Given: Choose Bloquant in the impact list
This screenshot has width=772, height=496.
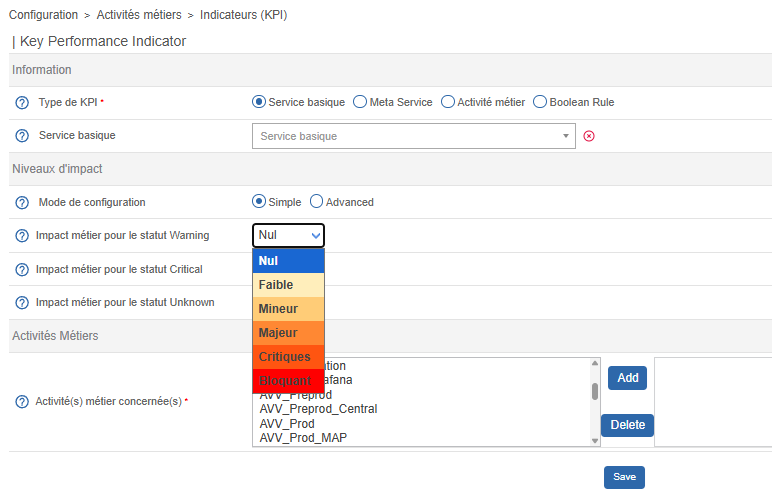Looking at the screenshot, I should (288, 381).
